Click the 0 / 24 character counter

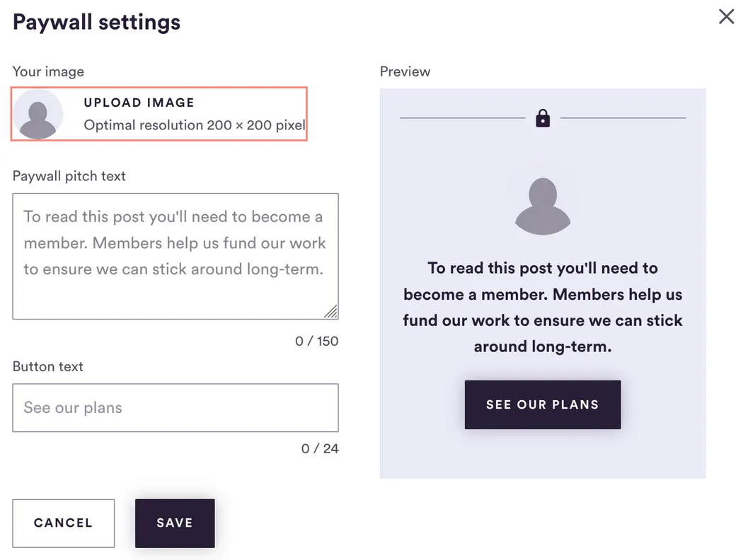320,449
